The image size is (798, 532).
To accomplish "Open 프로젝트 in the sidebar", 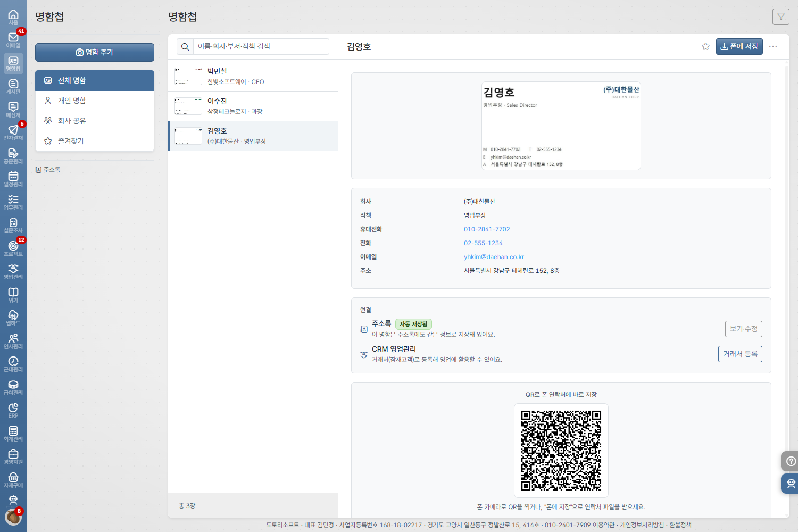I will (13, 248).
